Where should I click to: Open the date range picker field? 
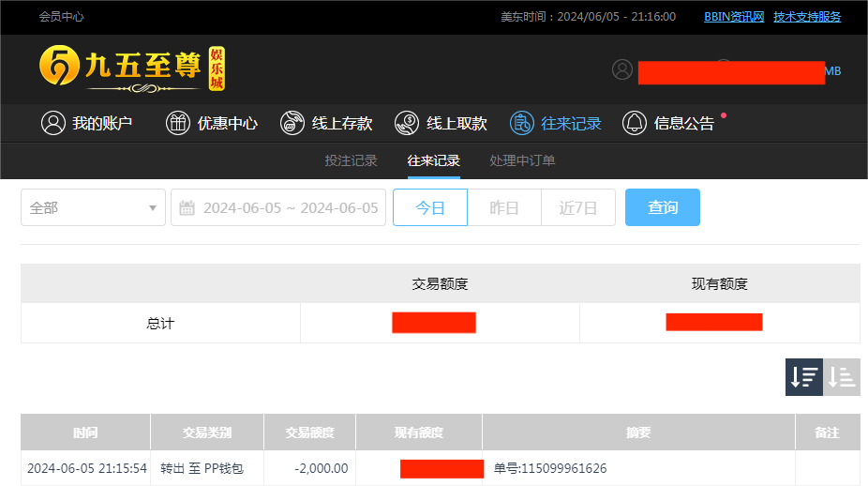tap(279, 207)
